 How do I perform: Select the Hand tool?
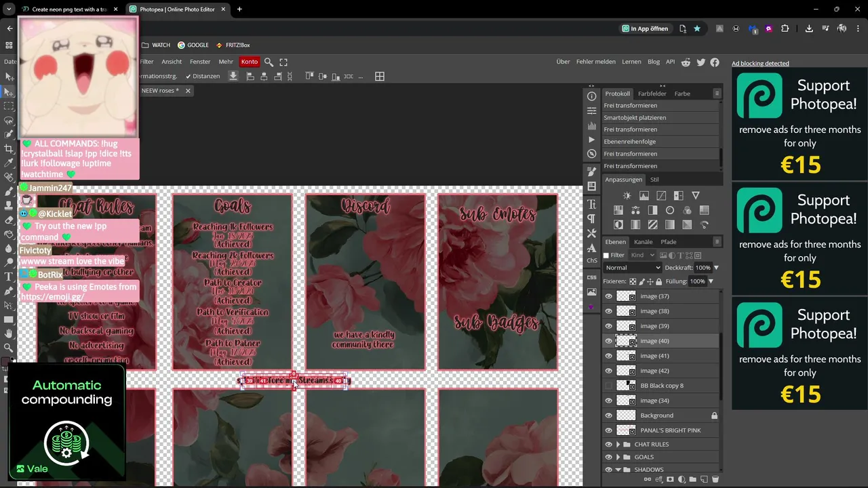pos(9,333)
